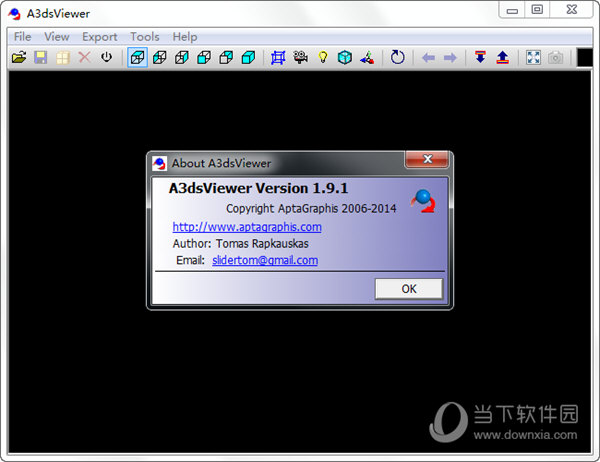Maximize the A3dsViewer main window
600x462 pixels.
537,10
